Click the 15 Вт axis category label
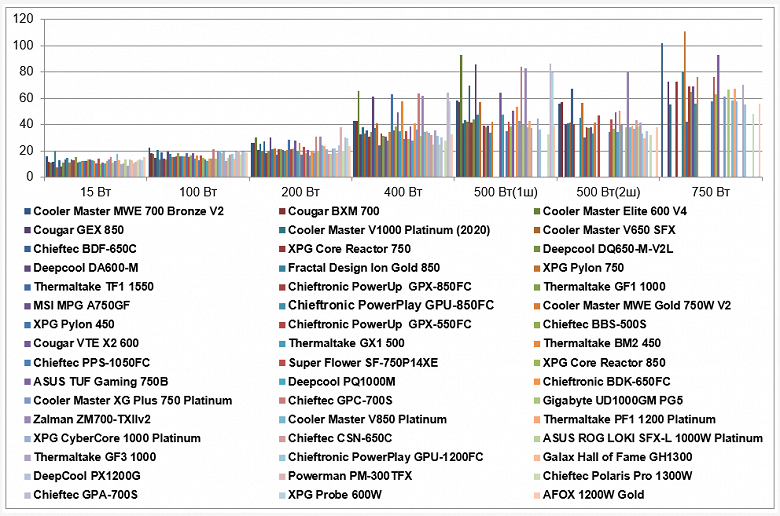The width and height of the screenshot is (780, 516). point(96,192)
